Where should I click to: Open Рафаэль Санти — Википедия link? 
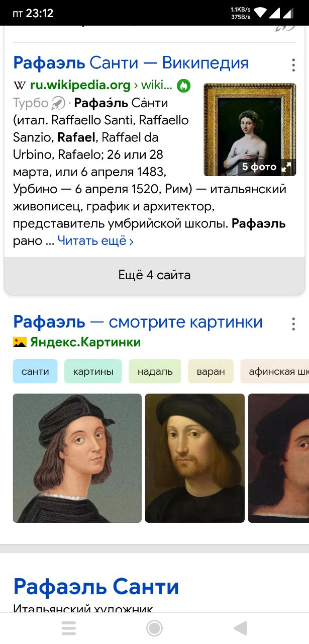pos(131,63)
